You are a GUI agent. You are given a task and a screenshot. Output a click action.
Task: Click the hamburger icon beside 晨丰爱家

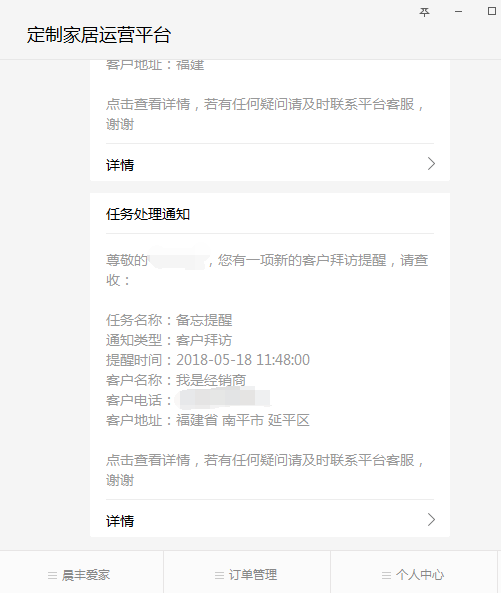(x=53, y=576)
